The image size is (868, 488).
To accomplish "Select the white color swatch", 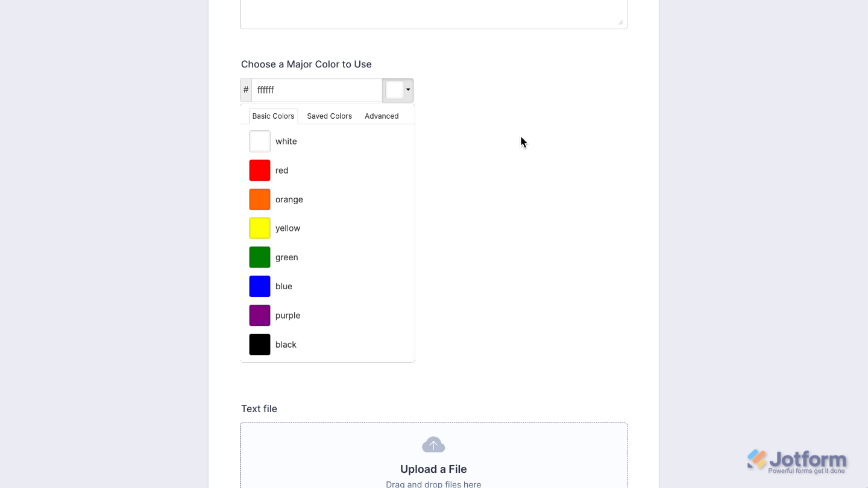I will coord(259,141).
